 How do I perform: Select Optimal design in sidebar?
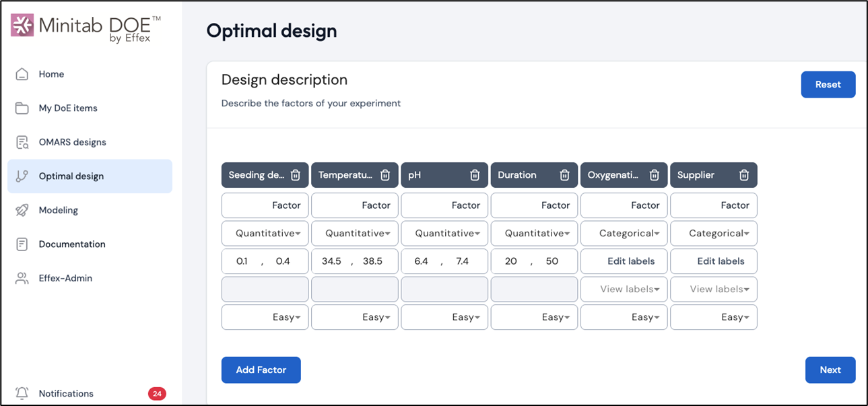pyautogui.click(x=90, y=176)
